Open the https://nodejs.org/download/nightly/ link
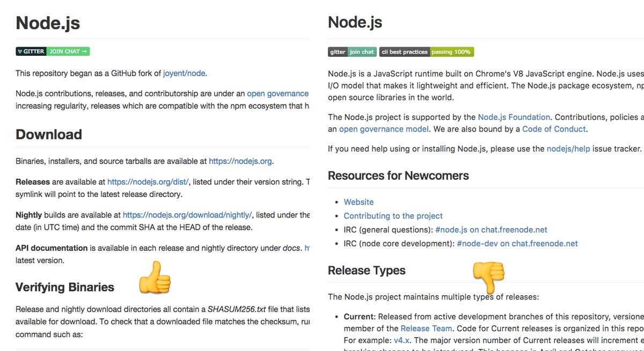This screenshot has height=351, width=644. 187,215
